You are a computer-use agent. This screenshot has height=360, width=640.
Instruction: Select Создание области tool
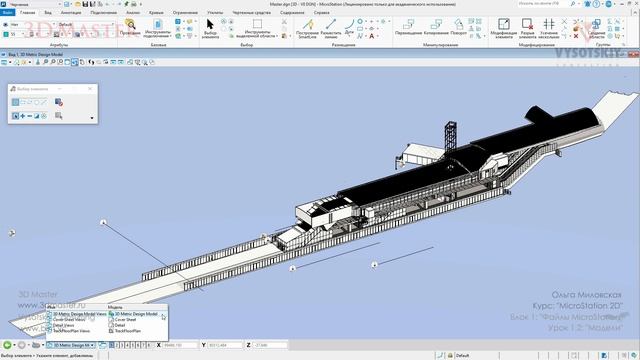[x=597, y=29]
